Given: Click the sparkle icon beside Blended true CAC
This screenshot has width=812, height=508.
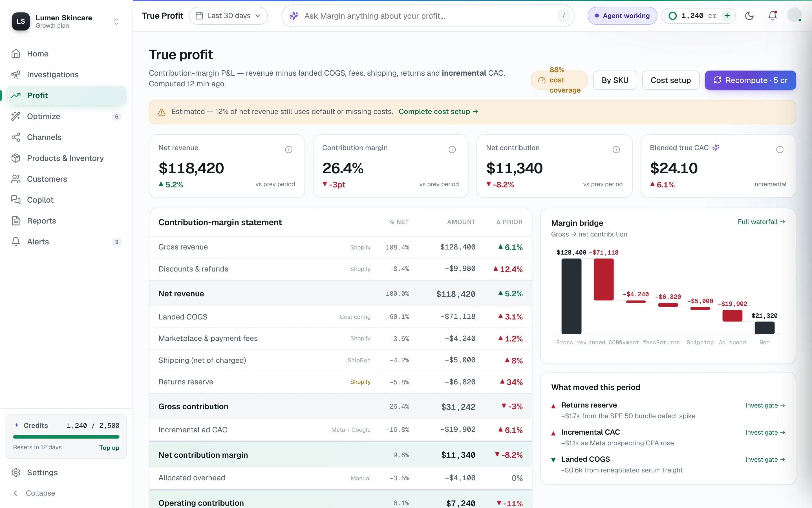Looking at the screenshot, I should pos(716,148).
